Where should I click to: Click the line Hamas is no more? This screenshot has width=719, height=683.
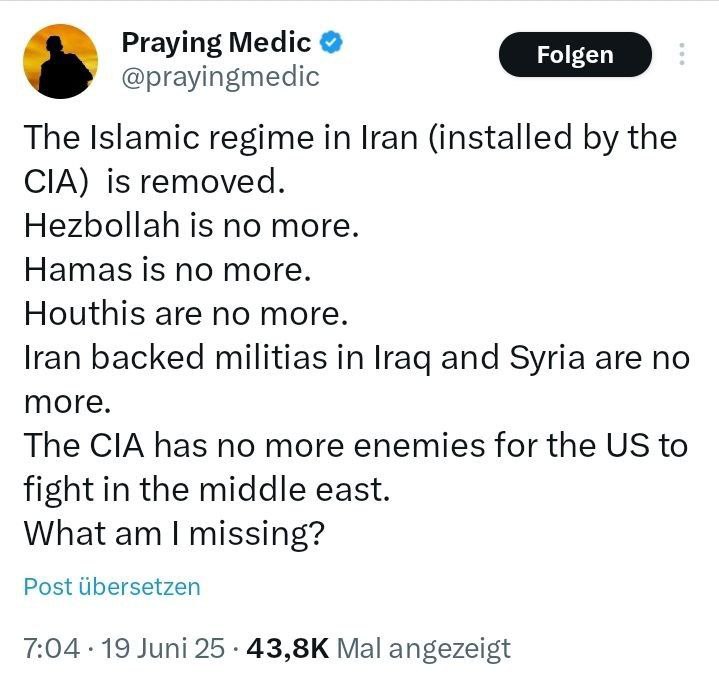coord(168,269)
